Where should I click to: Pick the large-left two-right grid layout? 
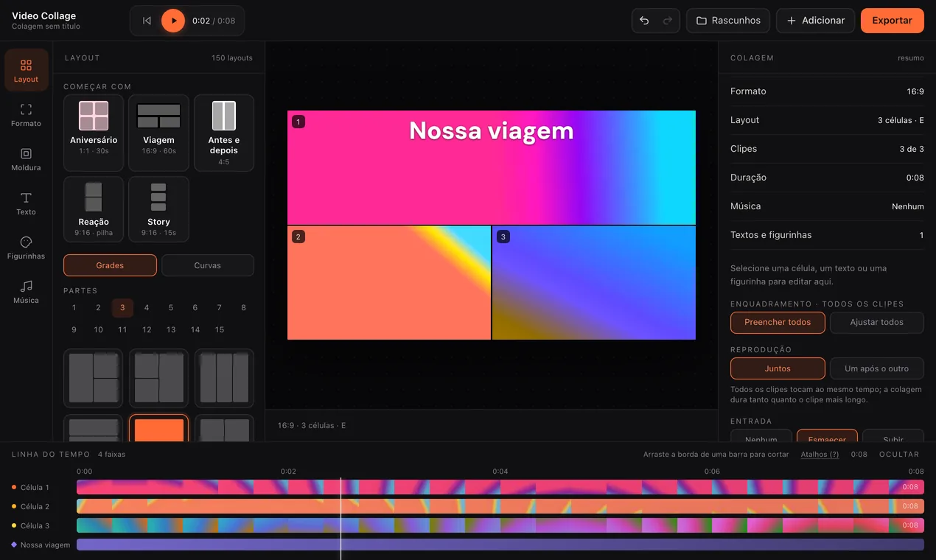(94, 378)
